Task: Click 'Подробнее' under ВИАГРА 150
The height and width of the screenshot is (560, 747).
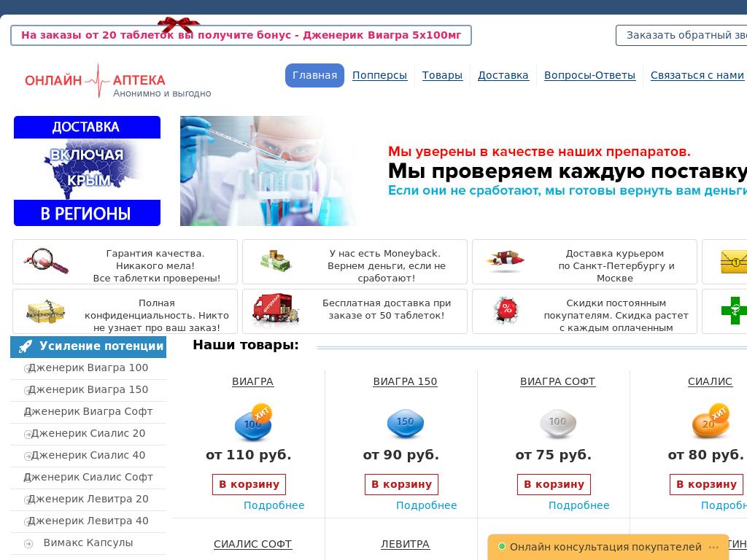Action: tap(427, 505)
